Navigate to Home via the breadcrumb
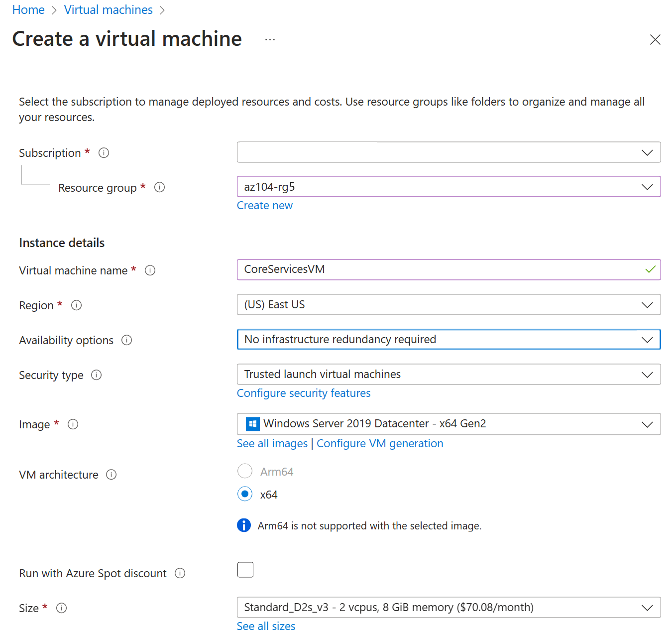The image size is (672, 634). pyautogui.click(x=28, y=9)
